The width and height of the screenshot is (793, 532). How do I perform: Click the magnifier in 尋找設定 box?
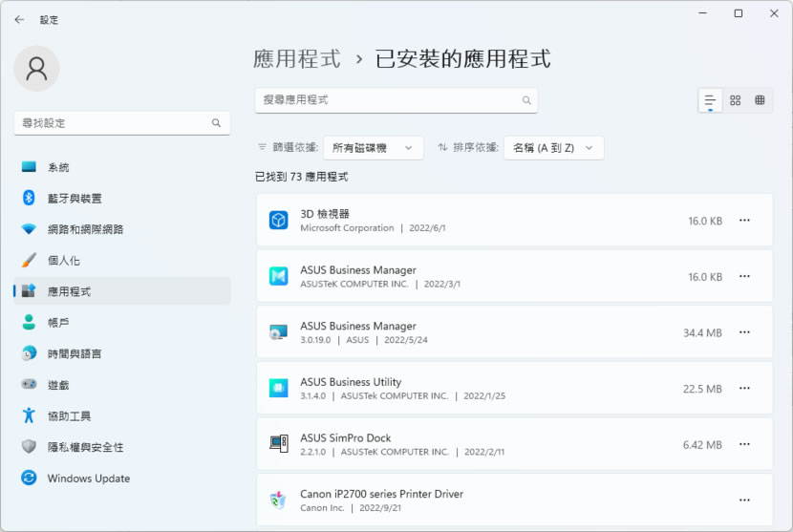tap(216, 123)
